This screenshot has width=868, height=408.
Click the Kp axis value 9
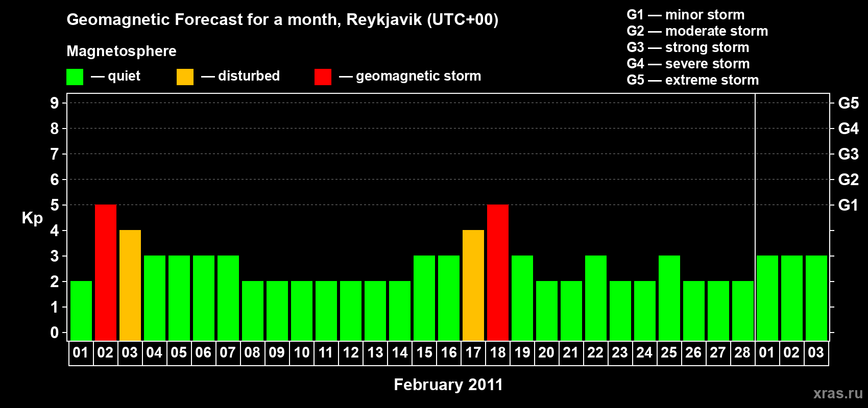55,103
